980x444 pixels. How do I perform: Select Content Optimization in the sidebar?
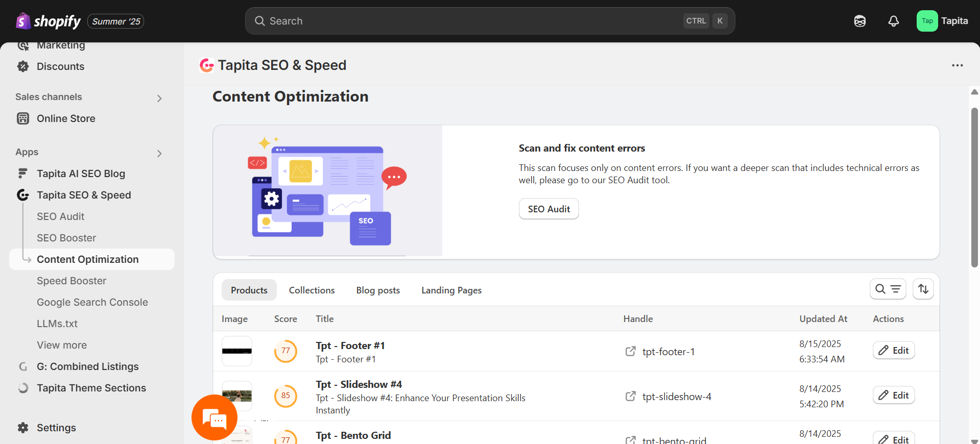92,259
